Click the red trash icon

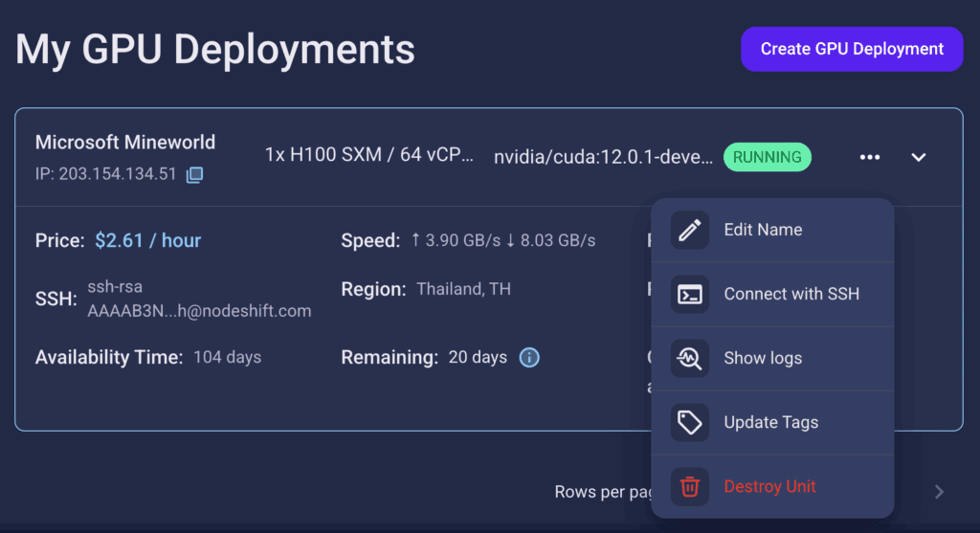689,487
